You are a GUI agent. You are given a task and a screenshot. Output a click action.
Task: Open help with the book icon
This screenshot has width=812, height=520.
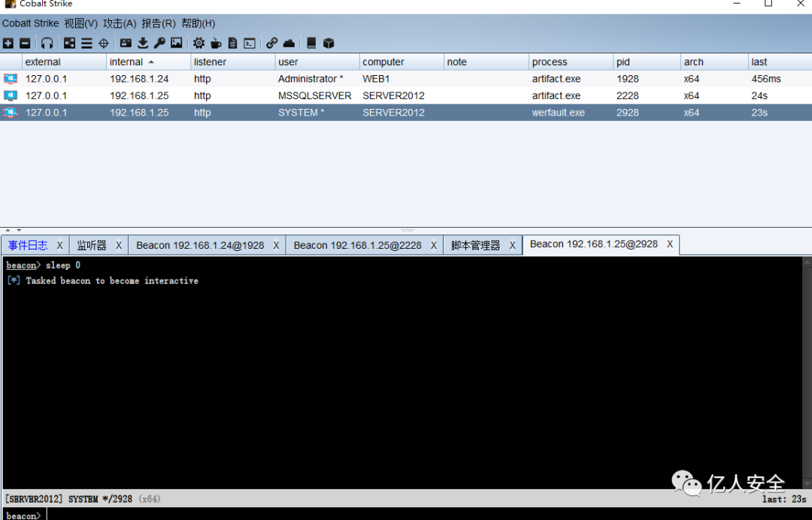tap(311, 44)
